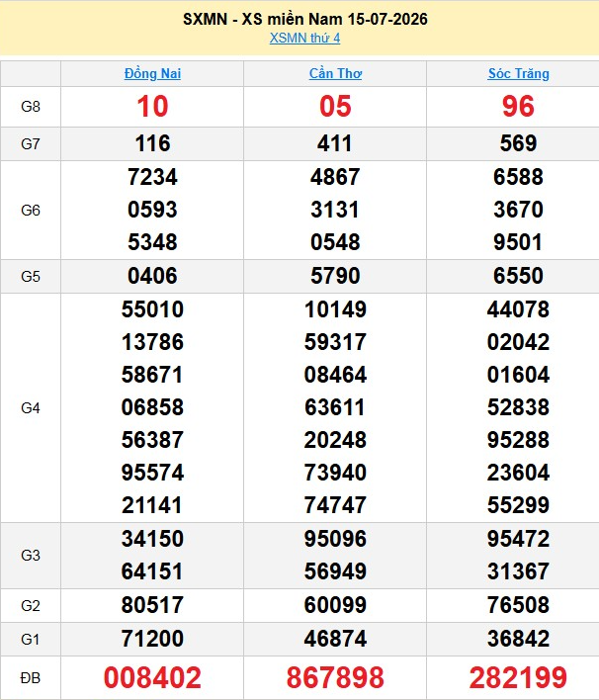Open the XSMN thứ 4 link
599x700 pixels.
[304, 38]
